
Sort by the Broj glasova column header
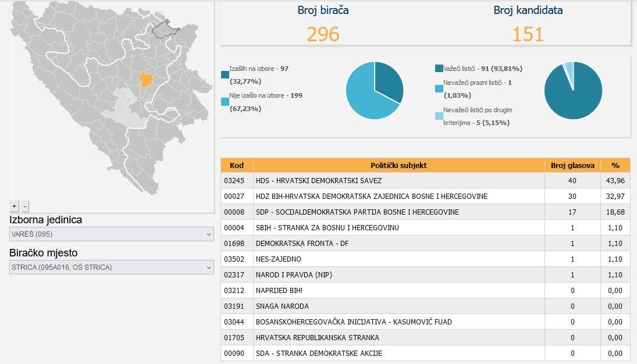[x=572, y=165]
